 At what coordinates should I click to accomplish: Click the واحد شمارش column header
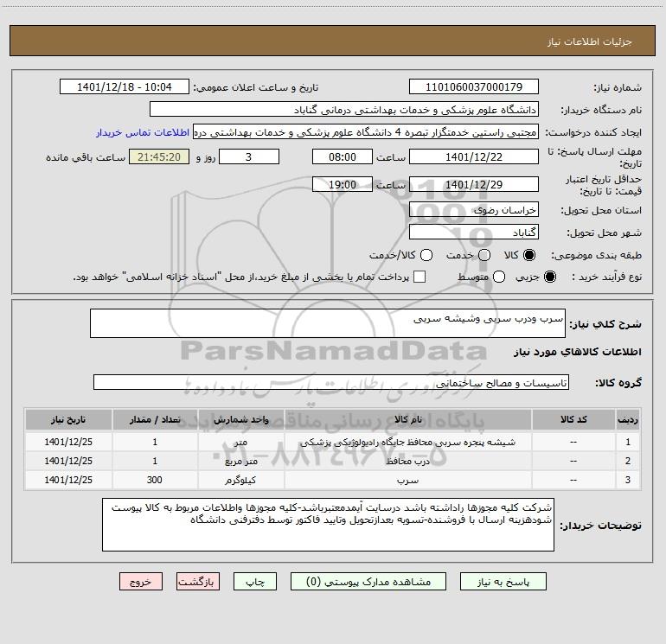[x=240, y=419]
